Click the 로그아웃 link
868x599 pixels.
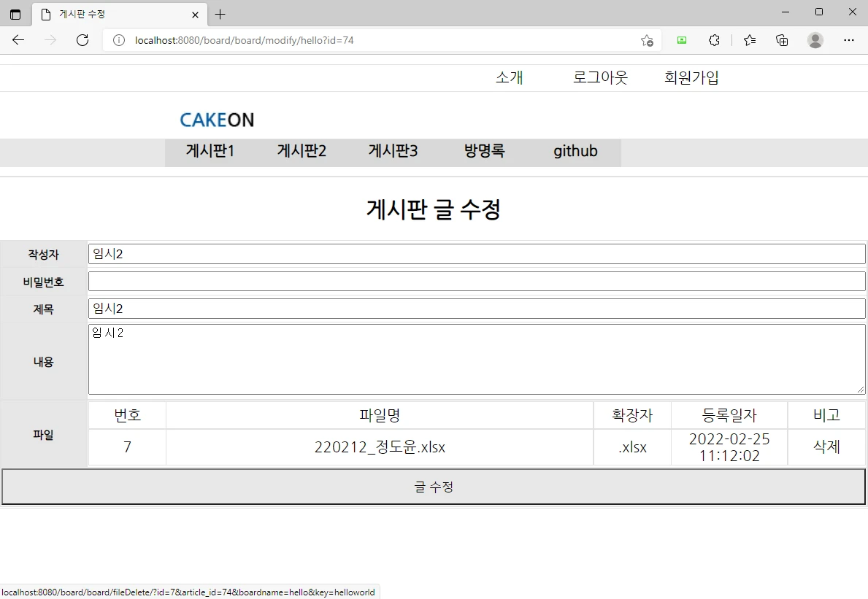(599, 77)
